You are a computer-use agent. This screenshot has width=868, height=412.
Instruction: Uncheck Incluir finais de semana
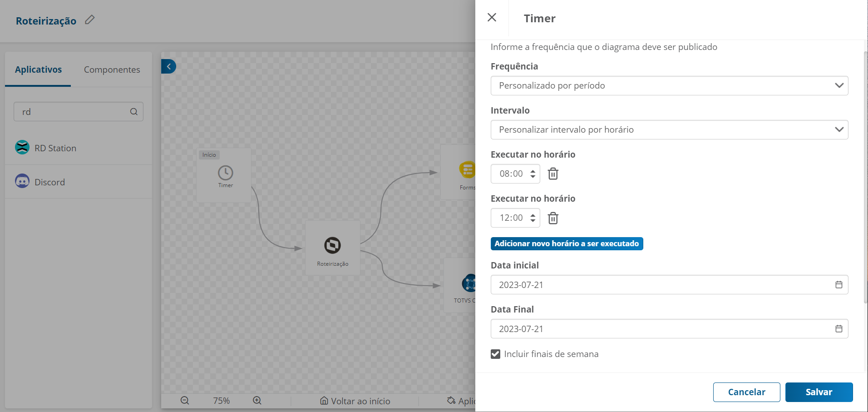495,354
